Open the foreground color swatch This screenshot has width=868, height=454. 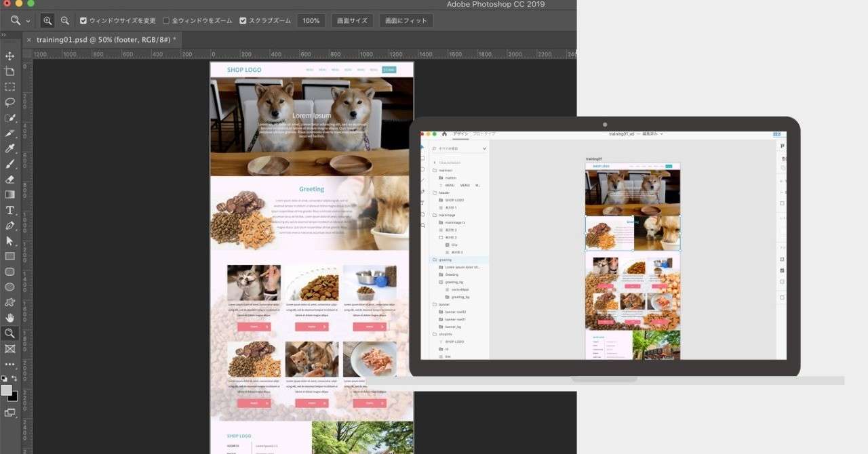pyautogui.click(x=6, y=390)
